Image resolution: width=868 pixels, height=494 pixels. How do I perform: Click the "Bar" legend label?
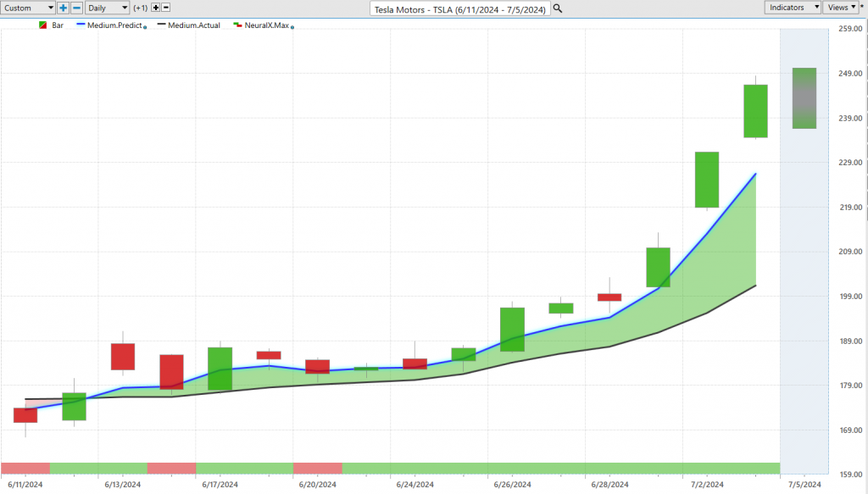[x=58, y=25]
